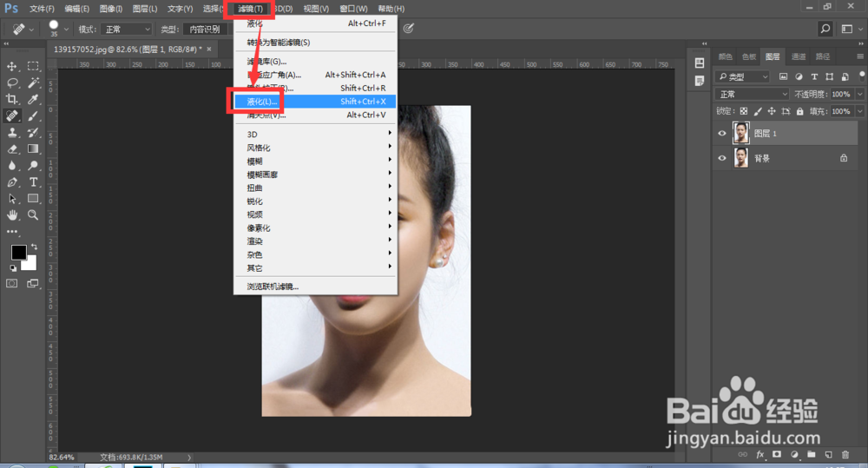Select the Brush tool
The width and height of the screenshot is (868, 468).
click(x=33, y=115)
